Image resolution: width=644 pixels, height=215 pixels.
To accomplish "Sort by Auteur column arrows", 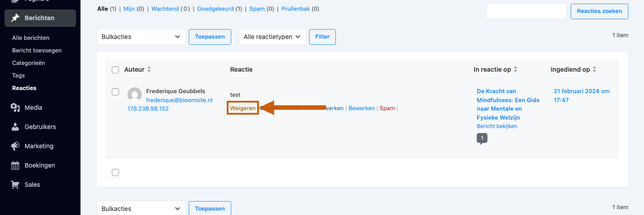I will click(x=149, y=69).
